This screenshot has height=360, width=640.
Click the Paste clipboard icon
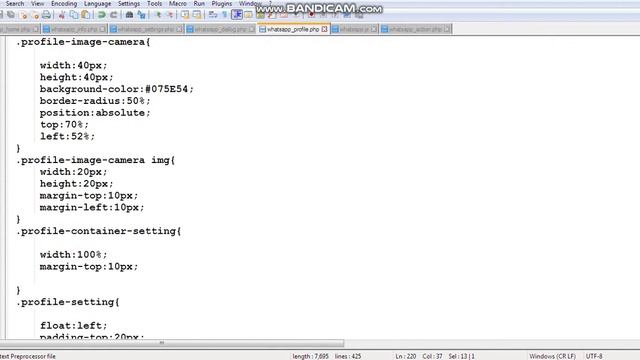coord(86,15)
